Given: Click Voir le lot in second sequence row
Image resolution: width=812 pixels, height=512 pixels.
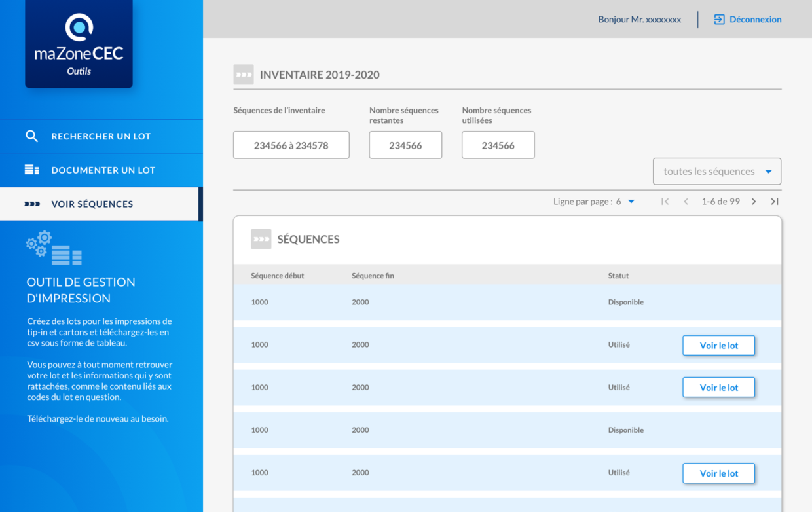Looking at the screenshot, I should click(x=719, y=346).
